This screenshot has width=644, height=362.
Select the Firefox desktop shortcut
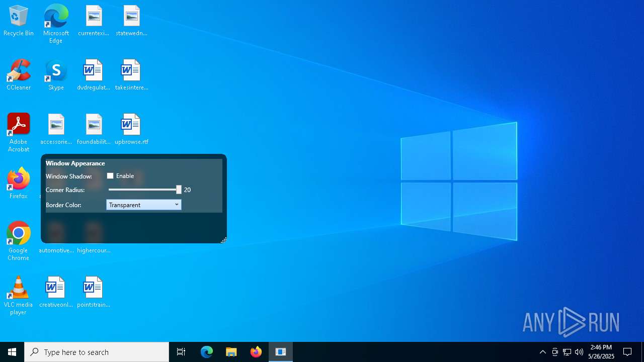point(19,184)
